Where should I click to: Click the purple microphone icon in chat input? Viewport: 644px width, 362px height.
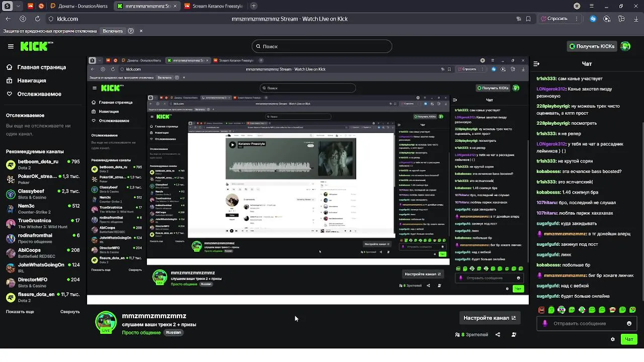[545, 323]
